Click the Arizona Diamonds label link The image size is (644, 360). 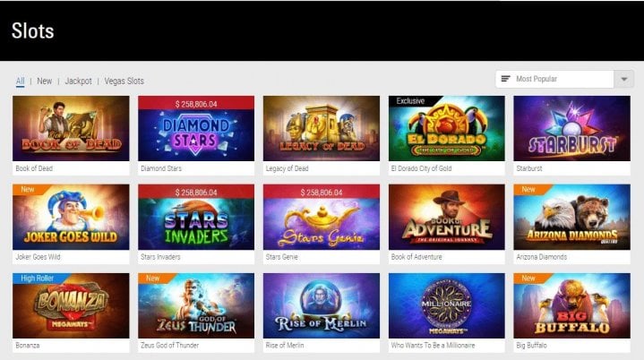[541, 257]
